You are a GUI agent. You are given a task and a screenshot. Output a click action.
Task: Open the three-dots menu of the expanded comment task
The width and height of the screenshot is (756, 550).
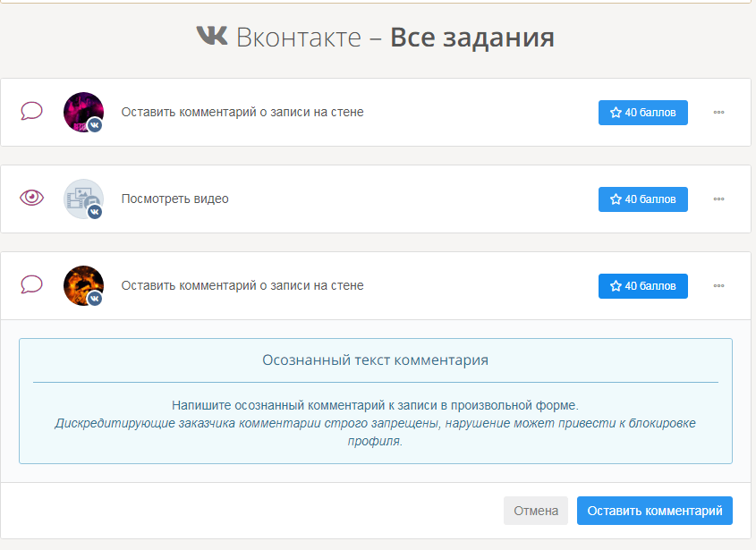pyautogui.click(x=718, y=286)
